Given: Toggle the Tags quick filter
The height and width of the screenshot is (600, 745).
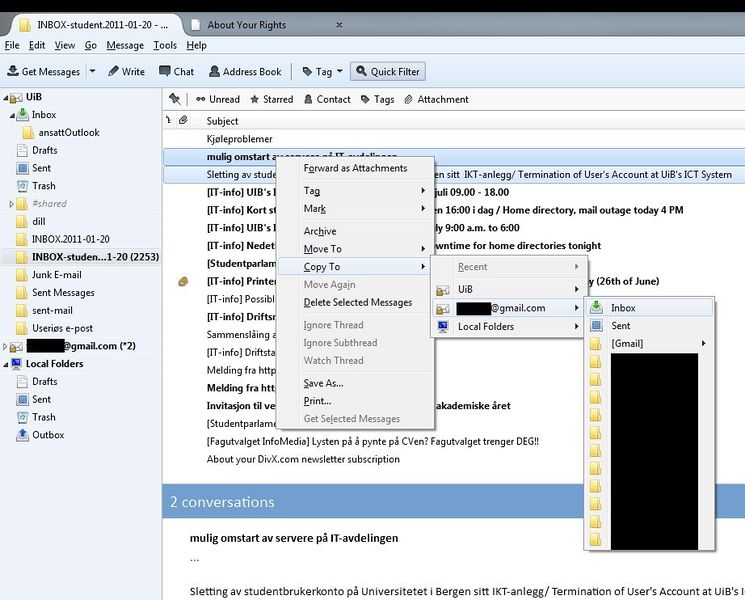Looking at the screenshot, I should [x=377, y=99].
